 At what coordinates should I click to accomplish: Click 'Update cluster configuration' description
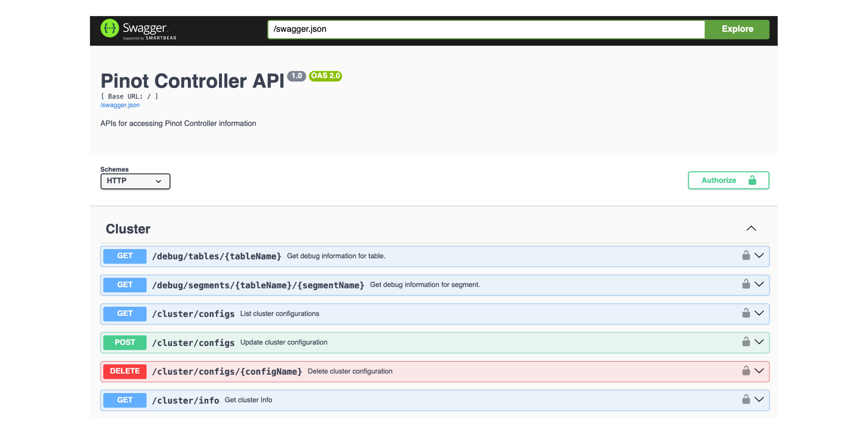tap(284, 343)
